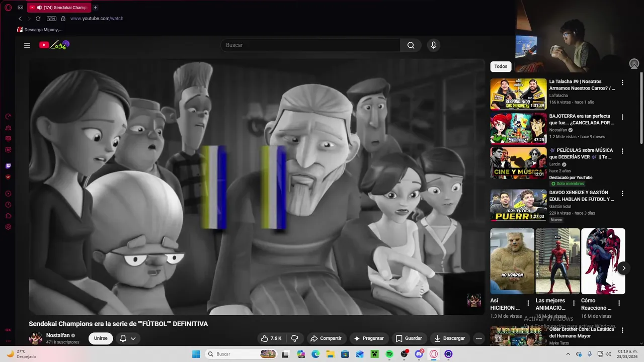Open a new browser tab

[x=95, y=8]
